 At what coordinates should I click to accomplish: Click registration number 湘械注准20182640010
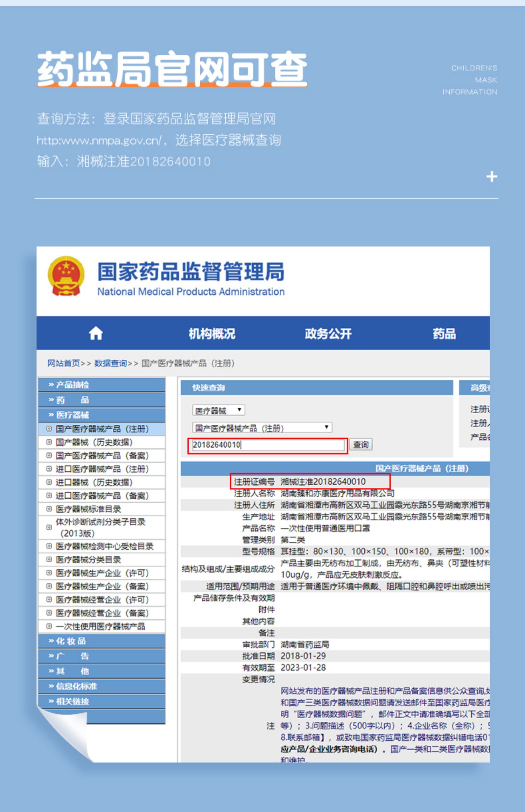[323, 482]
